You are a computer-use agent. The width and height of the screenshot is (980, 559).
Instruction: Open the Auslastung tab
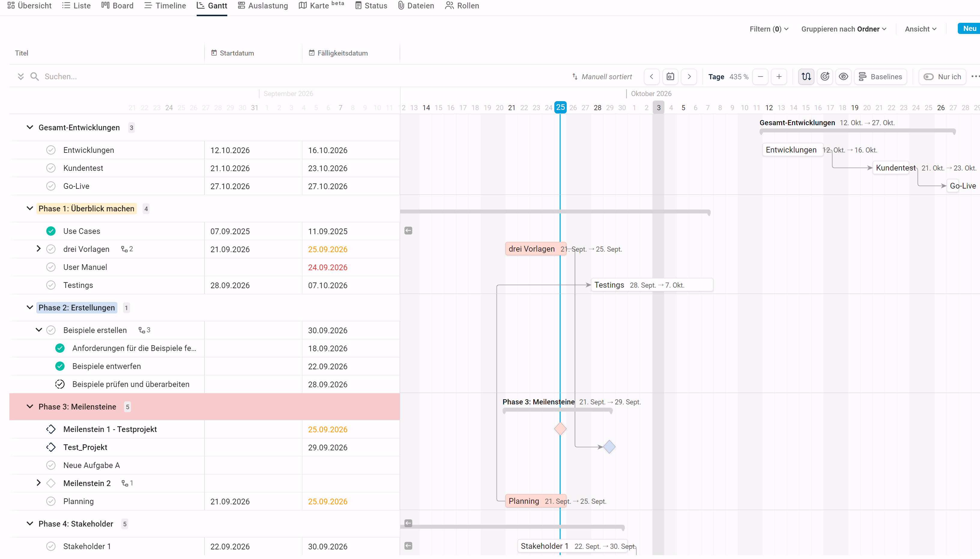click(263, 6)
